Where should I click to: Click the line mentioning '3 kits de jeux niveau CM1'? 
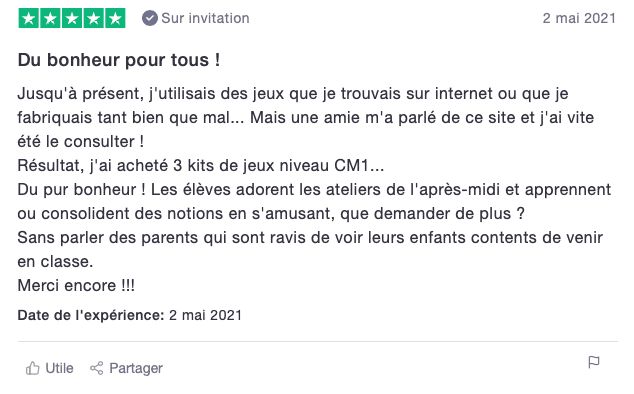point(201,165)
